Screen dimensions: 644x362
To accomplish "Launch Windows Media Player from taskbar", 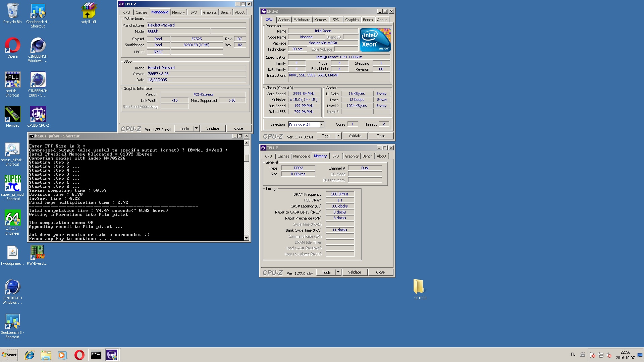I will pos(62,355).
